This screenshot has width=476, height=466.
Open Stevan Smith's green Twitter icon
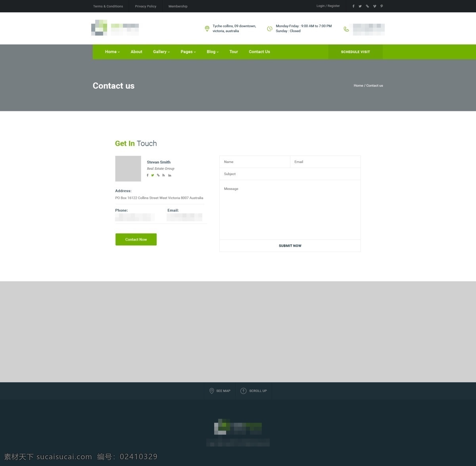(153, 175)
